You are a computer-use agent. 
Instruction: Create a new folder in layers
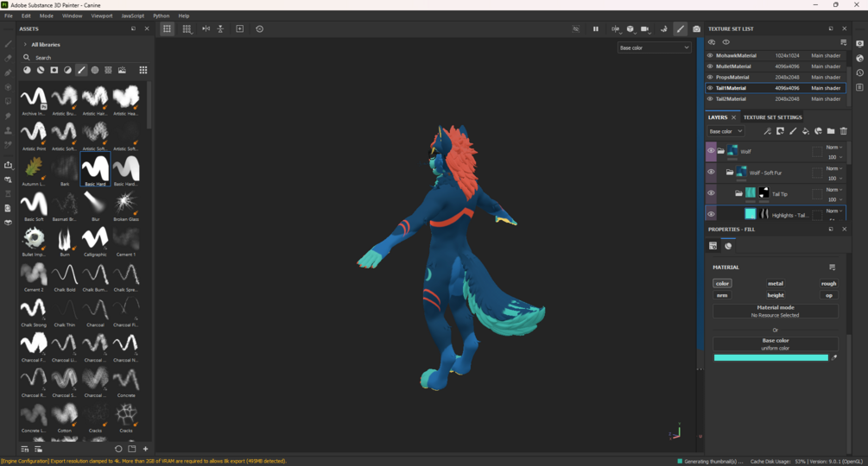click(x=831, y=131)
